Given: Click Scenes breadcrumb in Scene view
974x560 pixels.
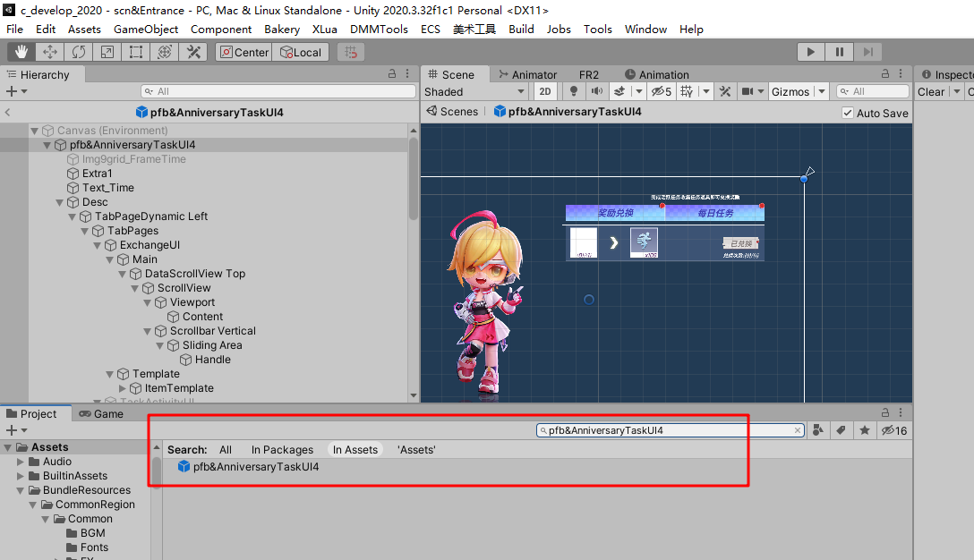Looking at the screenshot, I should coord(452,112).
